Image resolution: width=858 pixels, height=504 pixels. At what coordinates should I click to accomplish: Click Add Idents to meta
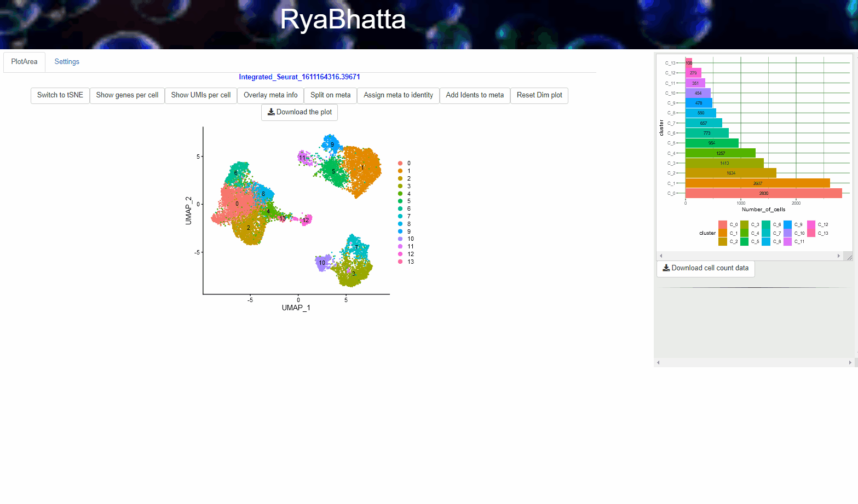[x=475, y=95]
